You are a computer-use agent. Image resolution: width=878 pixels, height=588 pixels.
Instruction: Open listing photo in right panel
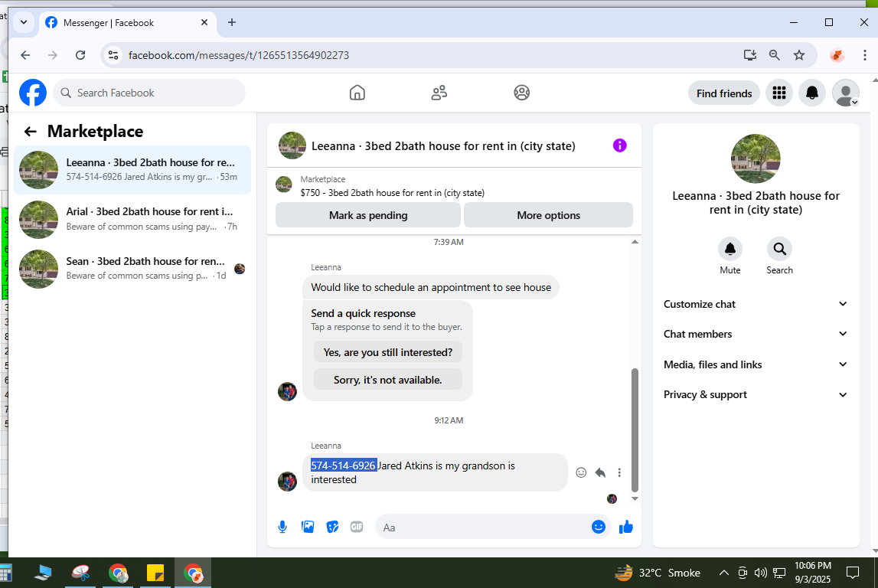(756, 158)
